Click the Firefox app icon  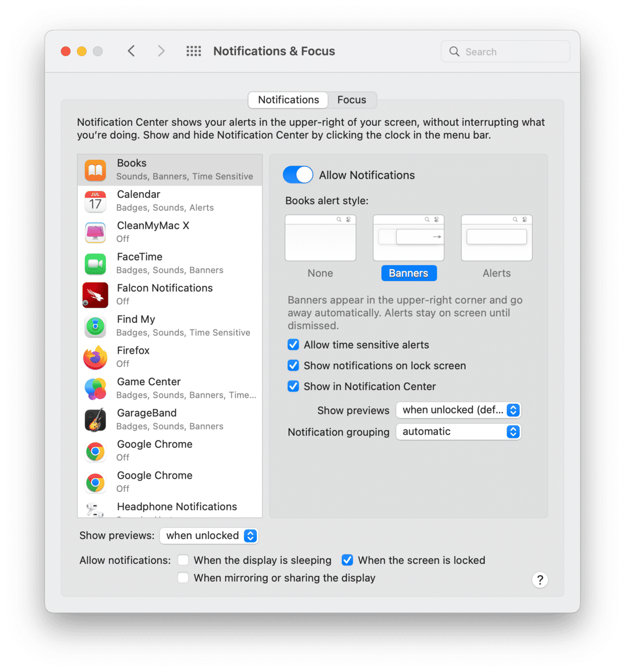pos(96,358)
